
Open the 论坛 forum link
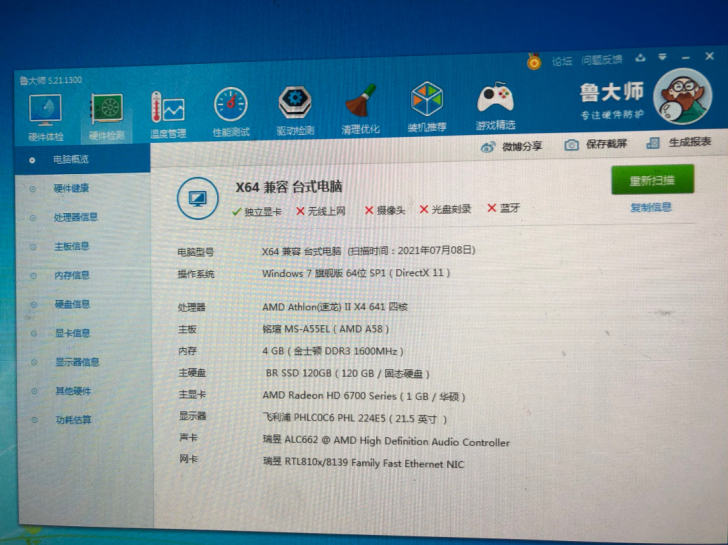point(562,61)
